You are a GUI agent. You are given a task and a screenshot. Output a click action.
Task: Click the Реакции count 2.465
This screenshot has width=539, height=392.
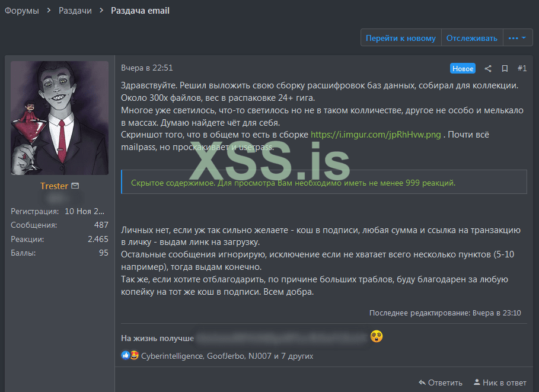coord(98,239)
